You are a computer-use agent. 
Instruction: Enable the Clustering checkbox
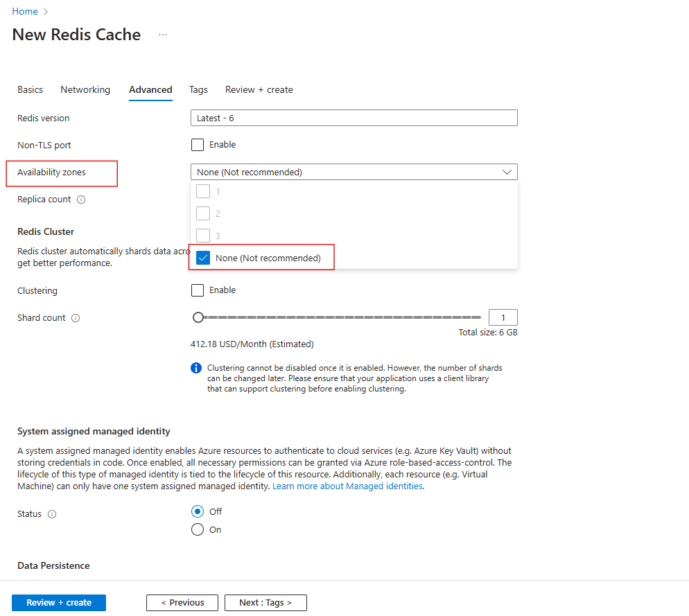tap(198, 290)
